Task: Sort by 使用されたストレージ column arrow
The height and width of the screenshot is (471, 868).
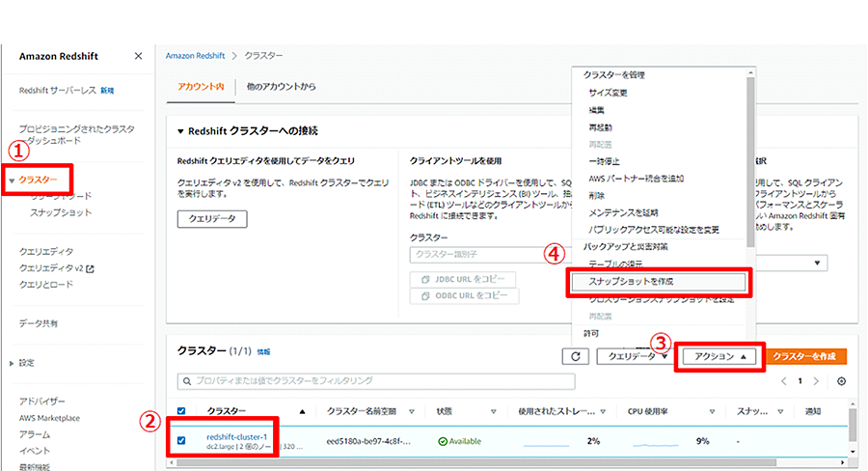Action: 603,412
